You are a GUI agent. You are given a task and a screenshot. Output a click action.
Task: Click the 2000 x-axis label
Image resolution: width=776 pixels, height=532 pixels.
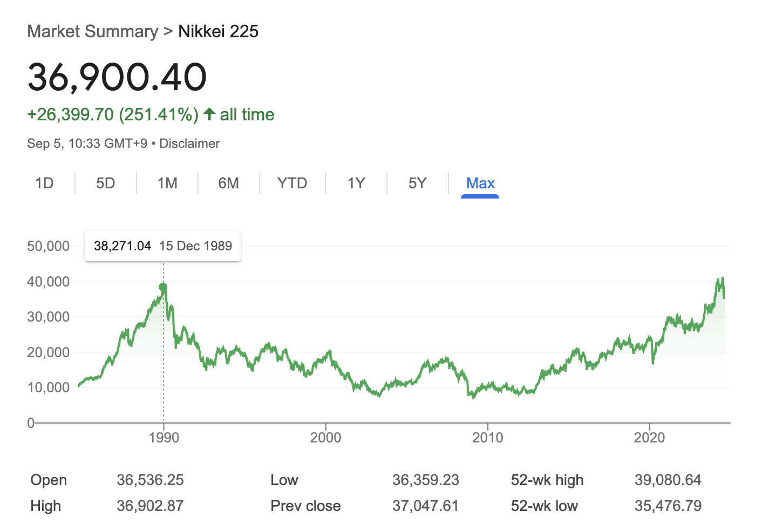tap(325, 438)
